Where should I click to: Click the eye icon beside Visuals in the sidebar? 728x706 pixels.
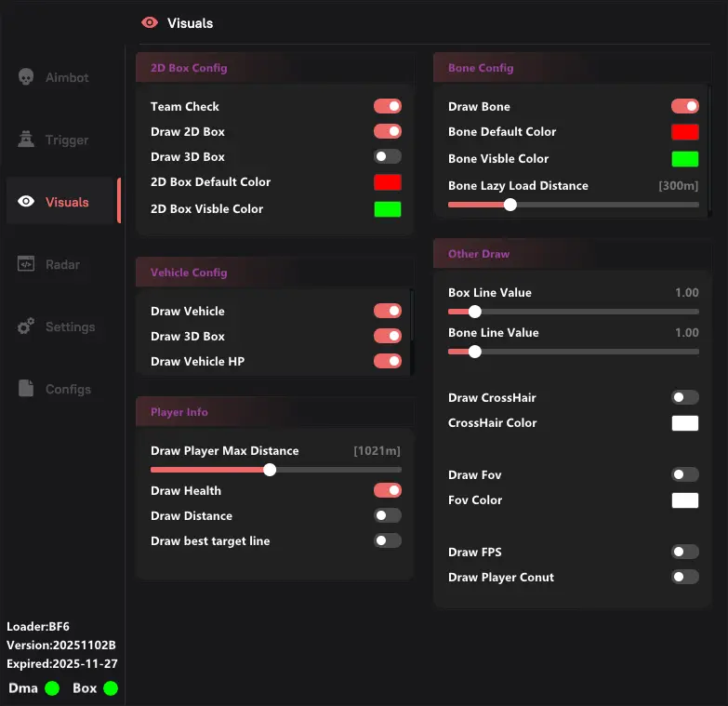(x=26, y=202)
